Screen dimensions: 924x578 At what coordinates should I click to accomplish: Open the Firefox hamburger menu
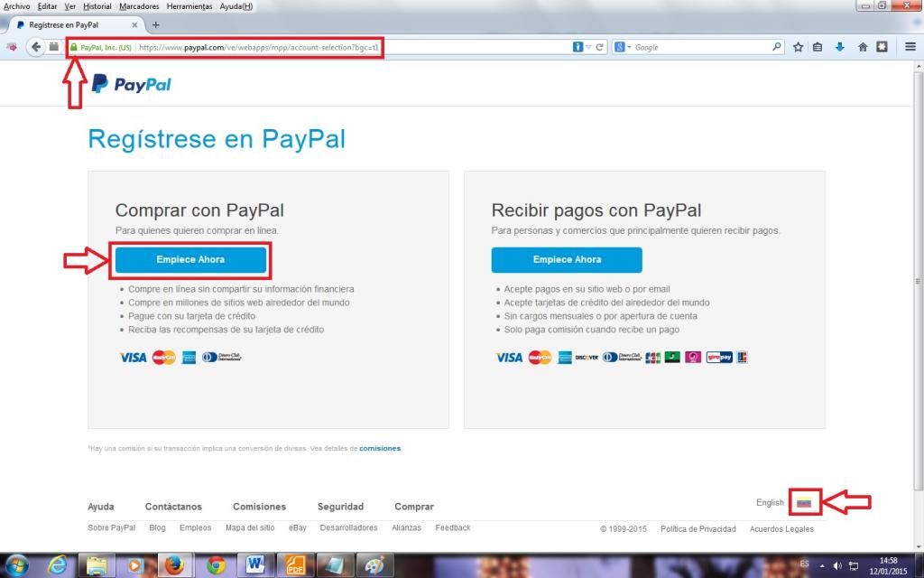coord(910,47)
